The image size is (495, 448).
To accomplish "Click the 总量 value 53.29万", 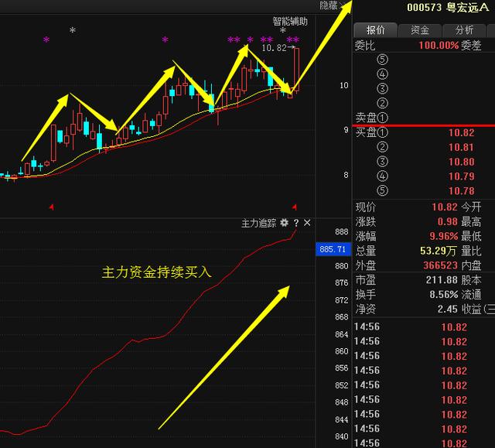I will click(x=439, y=251).
